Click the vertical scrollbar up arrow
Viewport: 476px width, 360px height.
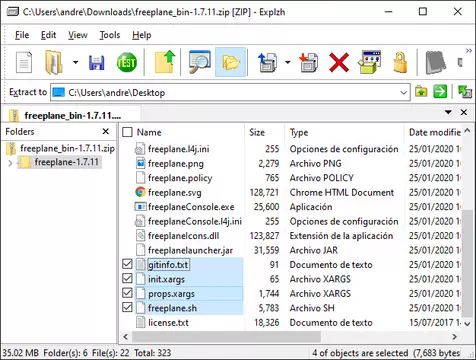point(467,130)
